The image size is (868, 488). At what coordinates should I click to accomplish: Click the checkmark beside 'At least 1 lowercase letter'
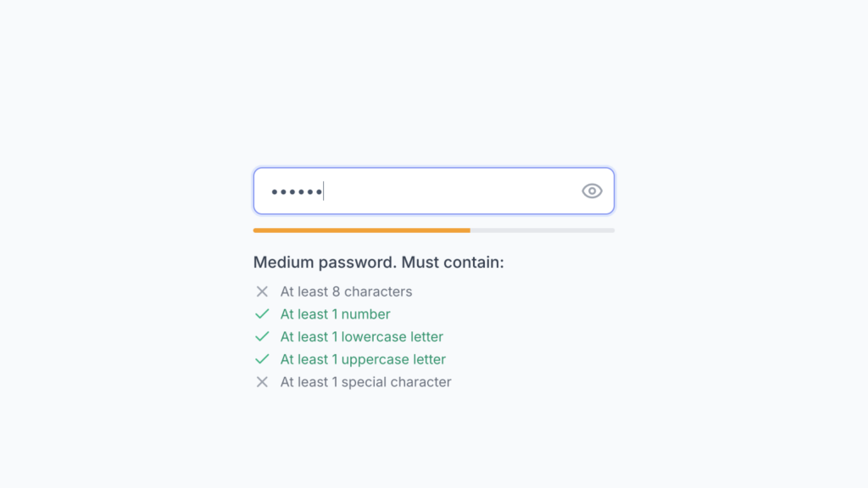point(263,336)
